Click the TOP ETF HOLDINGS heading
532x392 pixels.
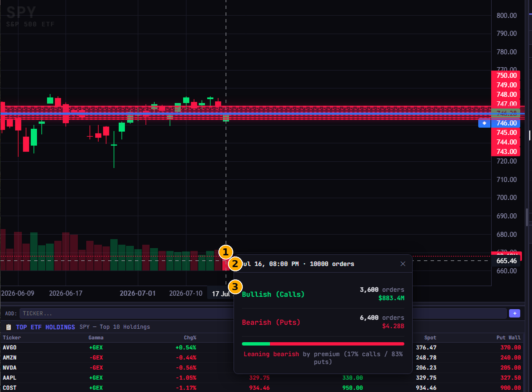[45, 327]
